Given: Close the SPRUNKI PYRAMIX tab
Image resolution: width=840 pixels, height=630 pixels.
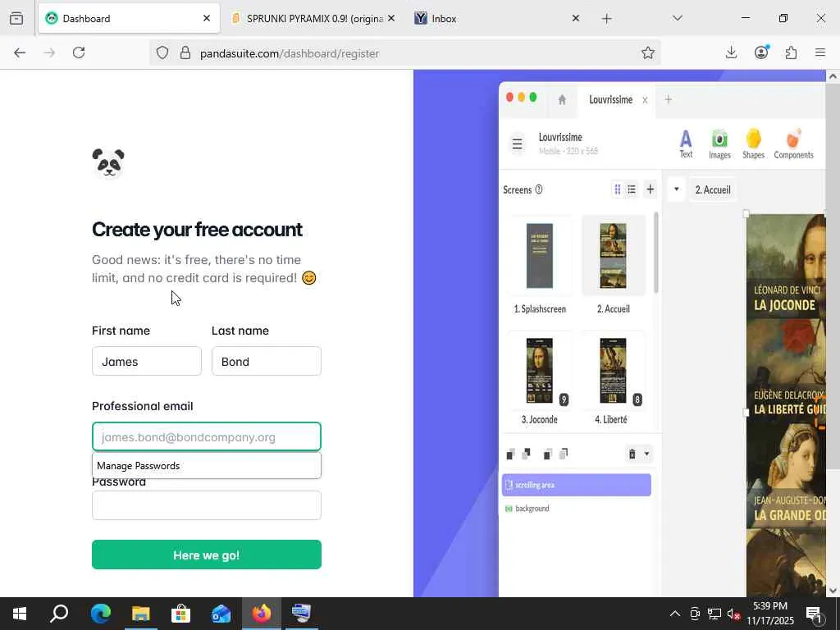Looking at the screenshot, I should 391,18.
